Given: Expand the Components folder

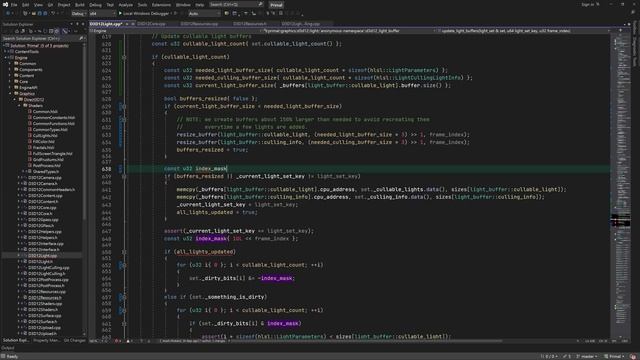Looking at the screenshot, I should click(x=10, y=70).
